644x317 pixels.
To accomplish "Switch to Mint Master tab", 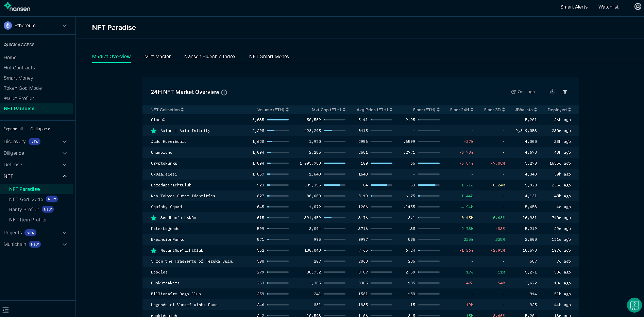I will pyautogui.click(x=157, y=56).
